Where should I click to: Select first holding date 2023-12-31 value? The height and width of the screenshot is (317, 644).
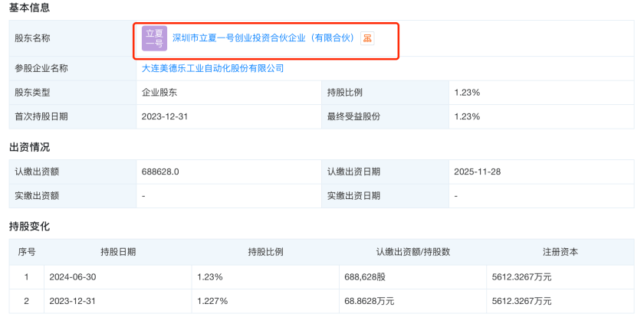165,116
